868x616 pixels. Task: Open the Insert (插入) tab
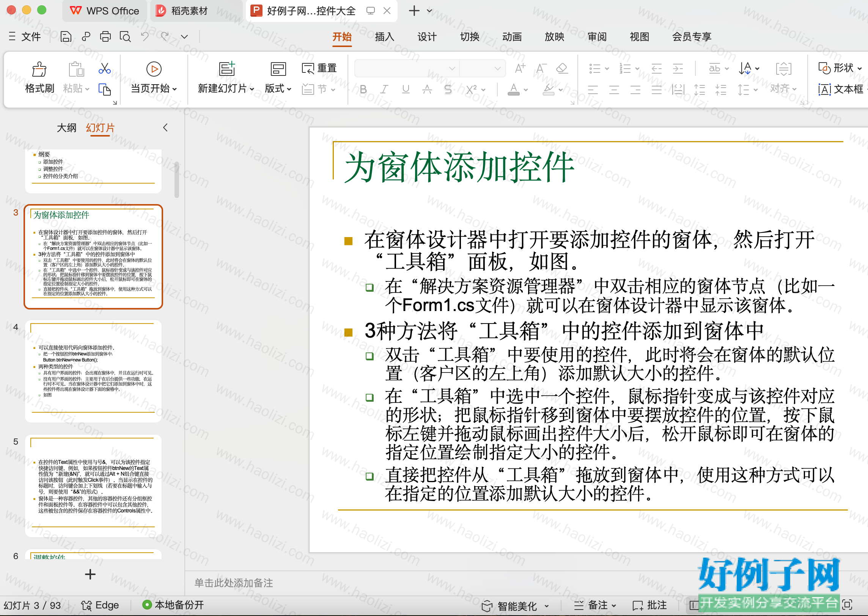click(x=384, y=37)
